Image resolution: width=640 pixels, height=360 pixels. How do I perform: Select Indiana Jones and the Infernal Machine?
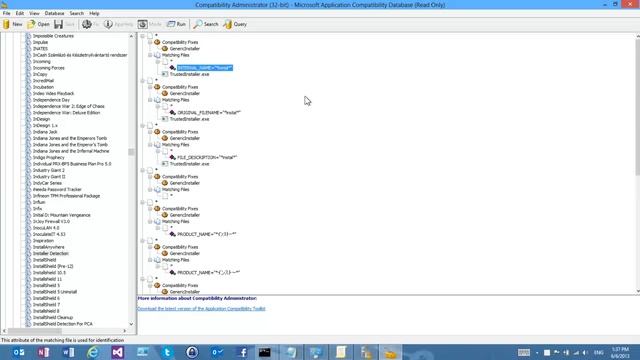coord(71,151)
